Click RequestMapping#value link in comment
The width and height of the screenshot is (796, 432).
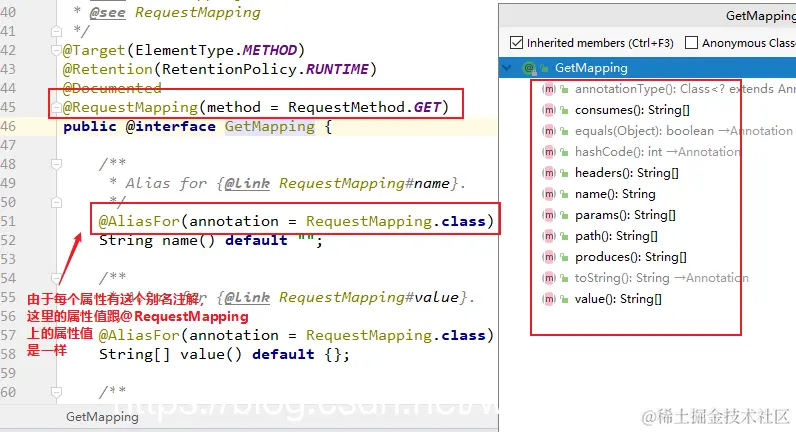click(x=369, y=297)
